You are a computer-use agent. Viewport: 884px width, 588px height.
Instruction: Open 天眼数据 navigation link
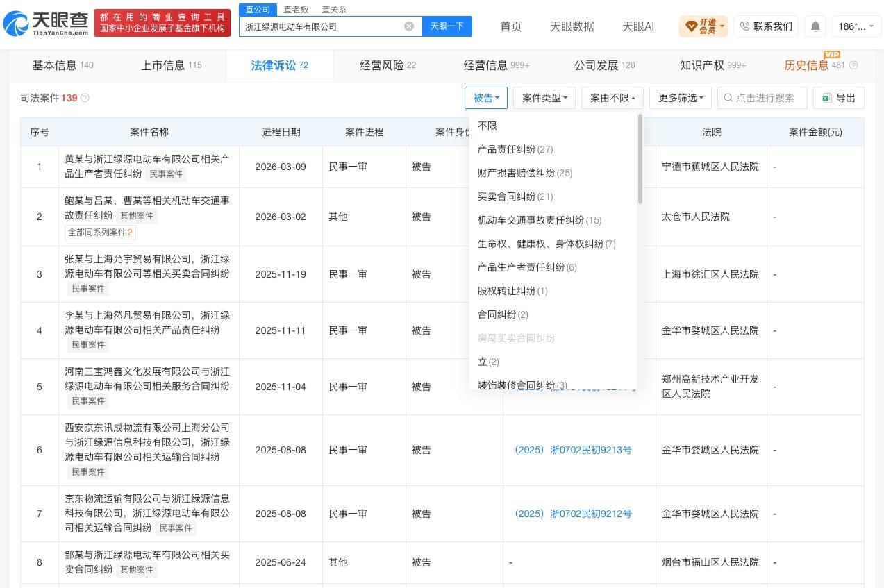(x=572, y=26)
